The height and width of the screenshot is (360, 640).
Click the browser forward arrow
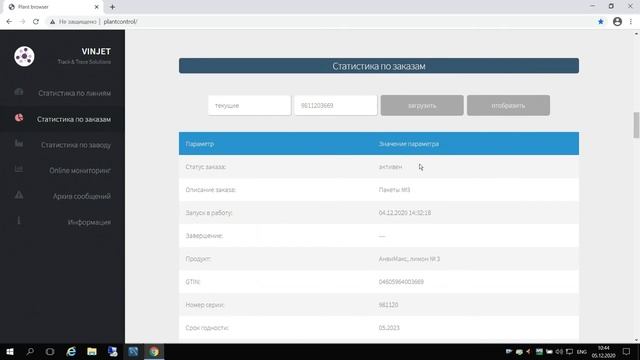click(22, 22)
